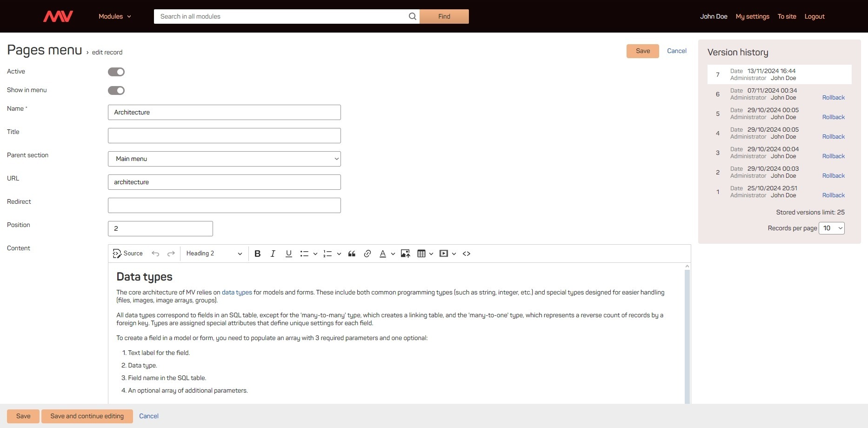The width and height of the screenshot is (868, 428).
Task: Click the insert link icon
Action: (x=367, y=254)
